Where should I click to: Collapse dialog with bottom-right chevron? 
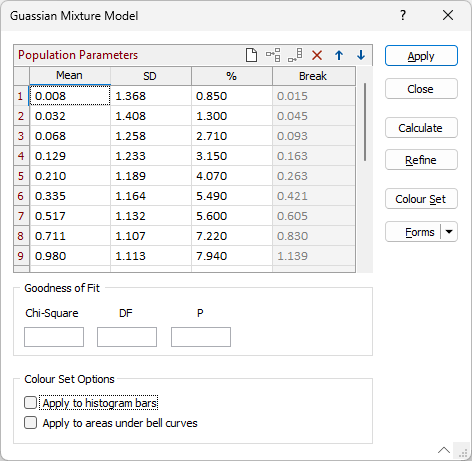coord(444,450)
